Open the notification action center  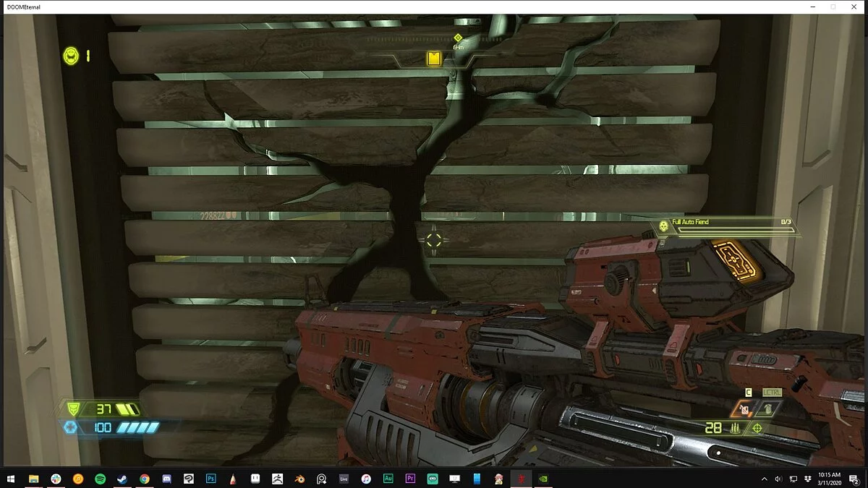tap(853, 479)
